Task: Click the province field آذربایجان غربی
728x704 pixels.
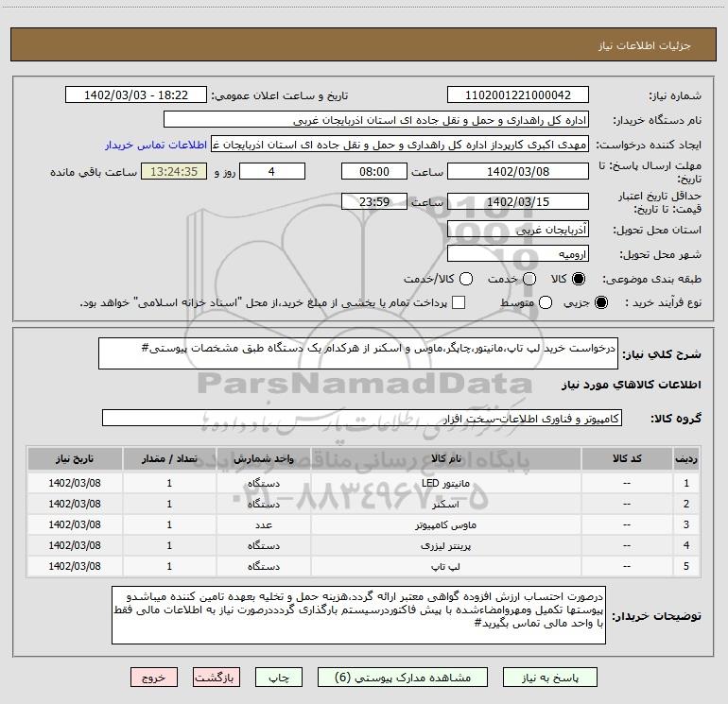Action: [518, 230]
